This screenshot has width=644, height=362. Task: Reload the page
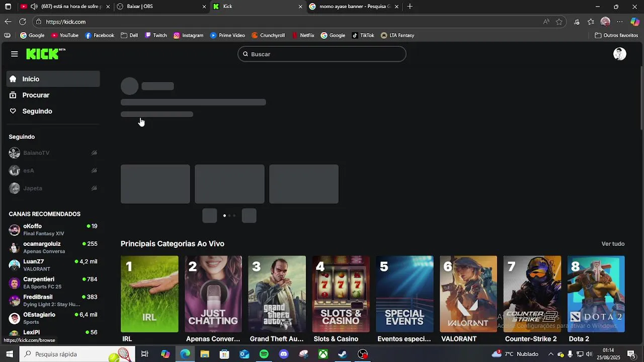[x=23, y=22]
